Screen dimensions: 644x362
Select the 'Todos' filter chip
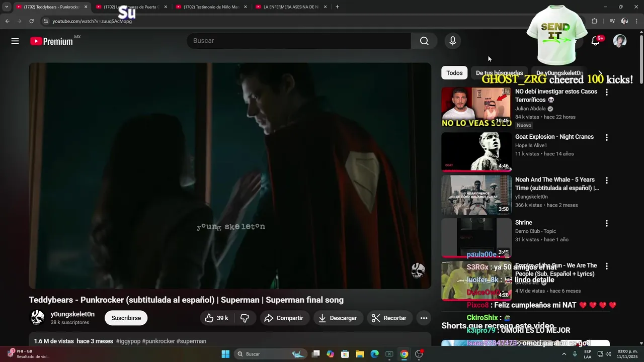point(454,73)
